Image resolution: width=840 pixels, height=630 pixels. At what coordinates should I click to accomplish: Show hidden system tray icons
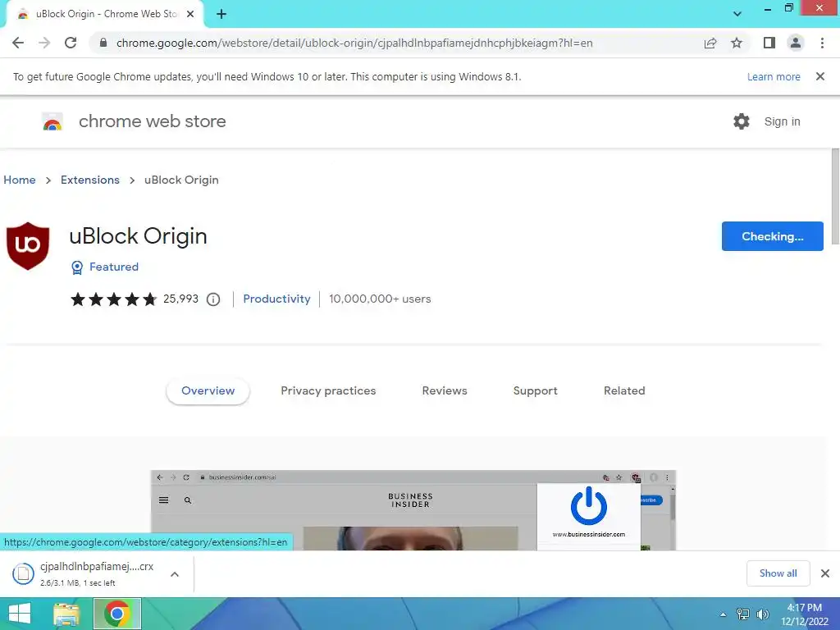tap(724, 614)
